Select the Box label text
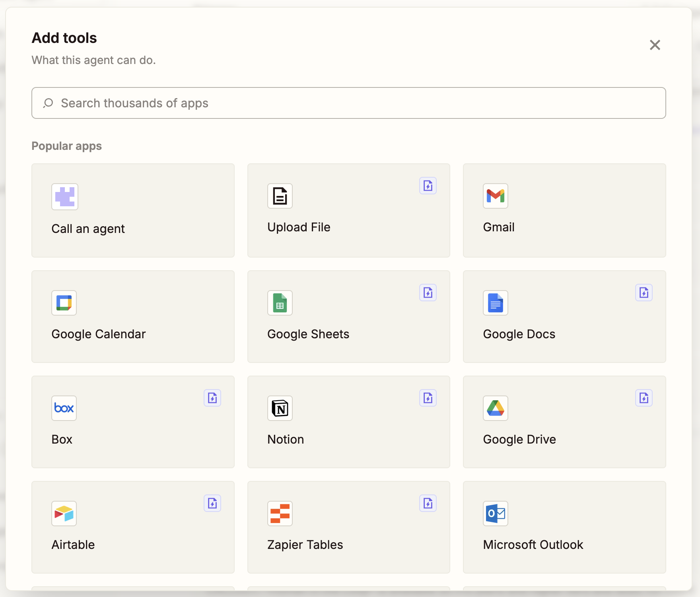Screen dimensions: 700x597 click(x=62, y=440)
